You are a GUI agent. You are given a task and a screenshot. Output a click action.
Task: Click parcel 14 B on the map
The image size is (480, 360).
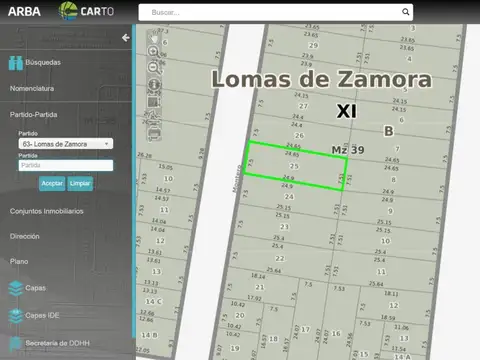pyautogui.click(x=150, y=335)
